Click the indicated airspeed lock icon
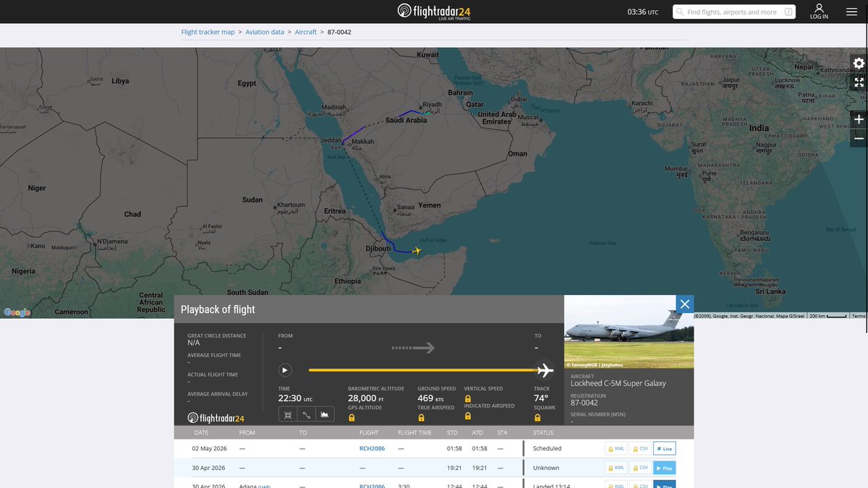The image size is (868, 488). [467, 416]
